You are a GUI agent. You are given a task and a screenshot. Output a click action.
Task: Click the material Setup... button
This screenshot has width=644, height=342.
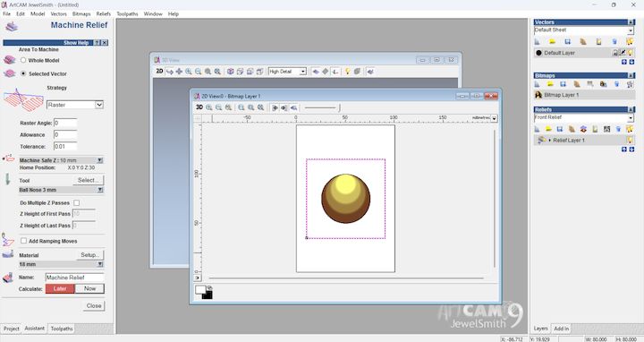(x=90, y=255)
